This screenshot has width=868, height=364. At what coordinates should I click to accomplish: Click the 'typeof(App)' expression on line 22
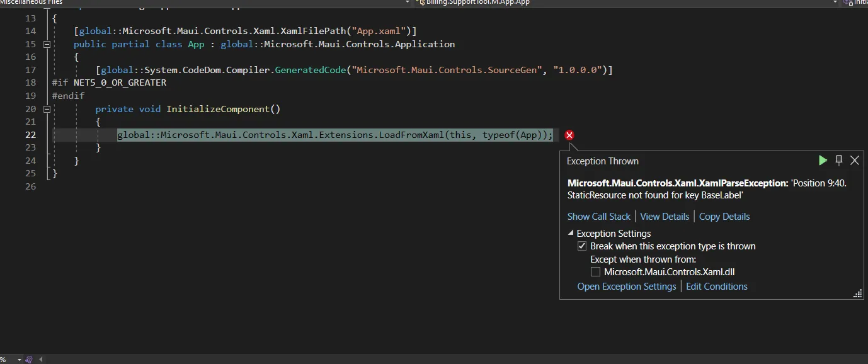(x=512, y=135)
